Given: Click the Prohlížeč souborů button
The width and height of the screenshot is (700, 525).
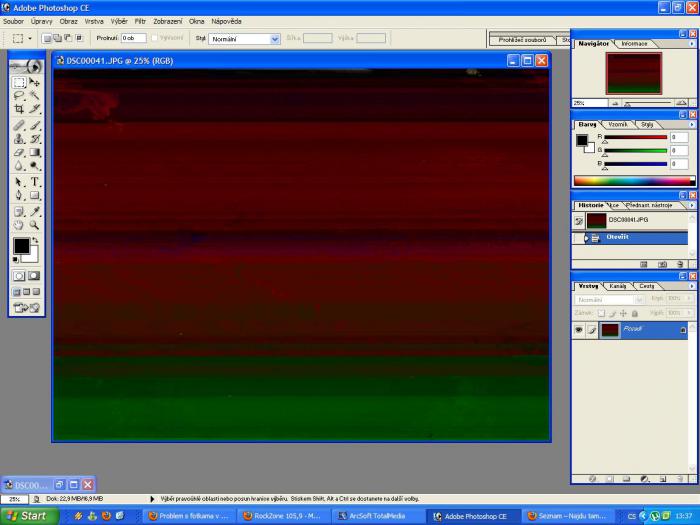Looking at the screenshot, I should 521,40.
